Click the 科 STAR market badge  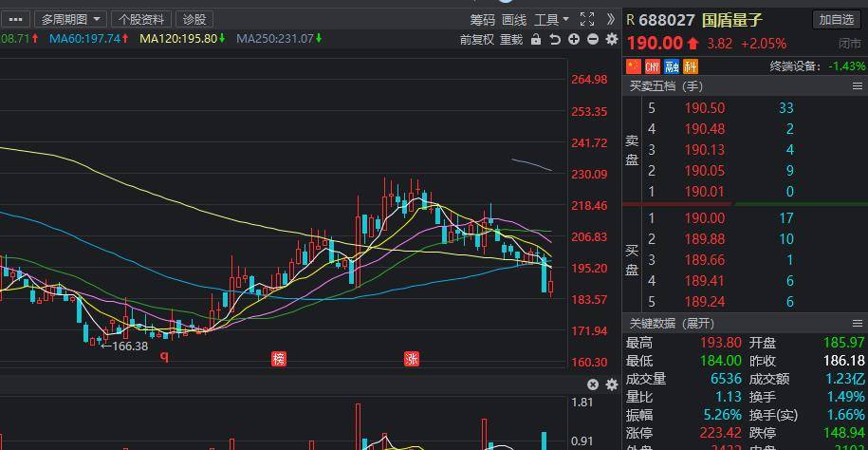pos(691,66)
